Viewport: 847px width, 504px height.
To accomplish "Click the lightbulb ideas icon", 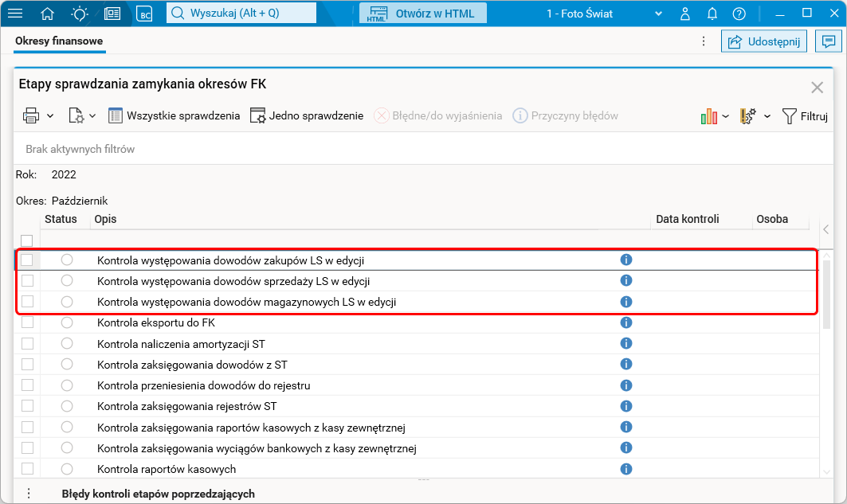I will pyautogui.click(x=80, y=14).
